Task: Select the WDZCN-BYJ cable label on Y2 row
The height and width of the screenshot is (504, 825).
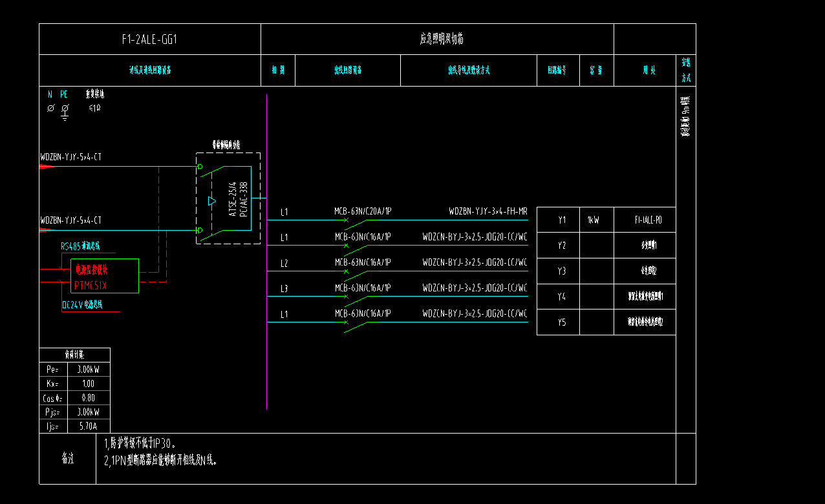Action: point(475,237)
